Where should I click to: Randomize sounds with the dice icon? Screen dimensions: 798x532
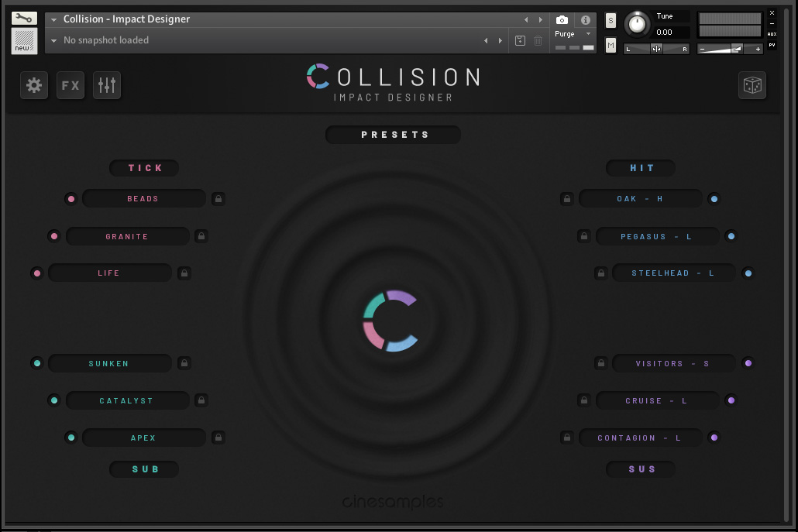(752, 85)
